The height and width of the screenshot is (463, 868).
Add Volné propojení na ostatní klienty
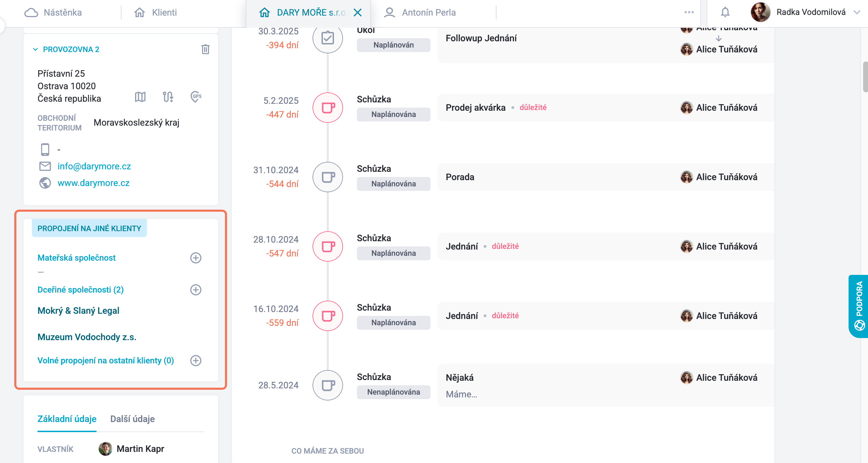click(x=196, y=361)
